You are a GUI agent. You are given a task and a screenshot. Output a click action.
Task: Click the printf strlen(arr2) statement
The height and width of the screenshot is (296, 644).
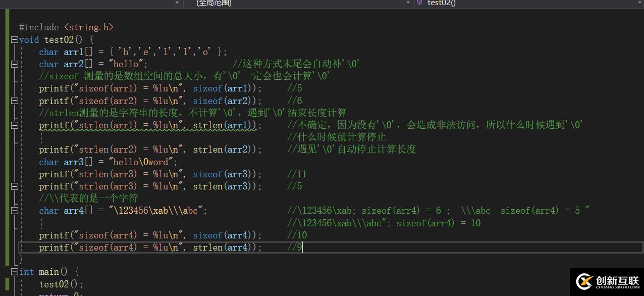pos(151,150)
